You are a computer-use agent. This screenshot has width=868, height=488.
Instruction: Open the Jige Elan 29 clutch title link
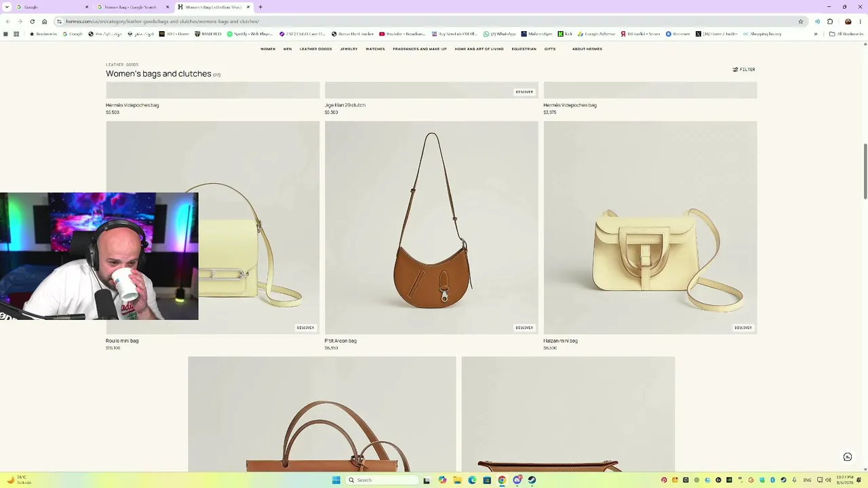click(x=345, y=105)
